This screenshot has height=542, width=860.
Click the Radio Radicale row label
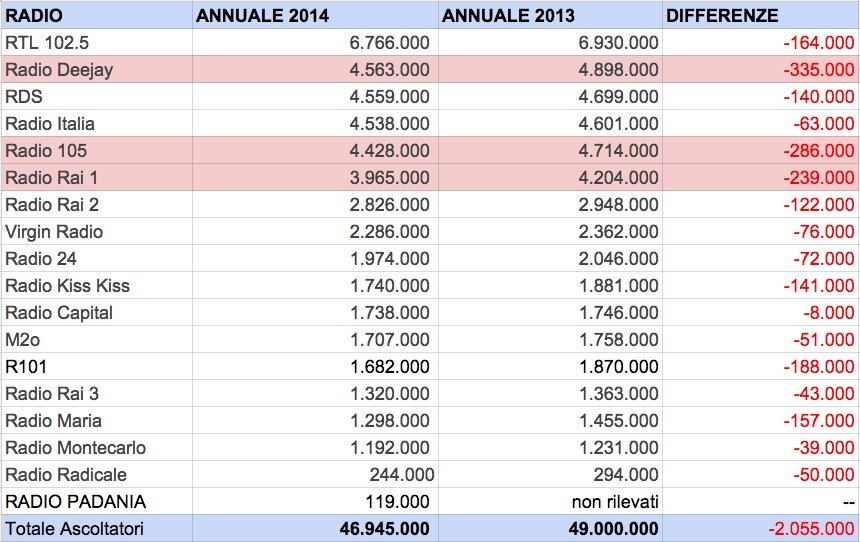[66, 475]
